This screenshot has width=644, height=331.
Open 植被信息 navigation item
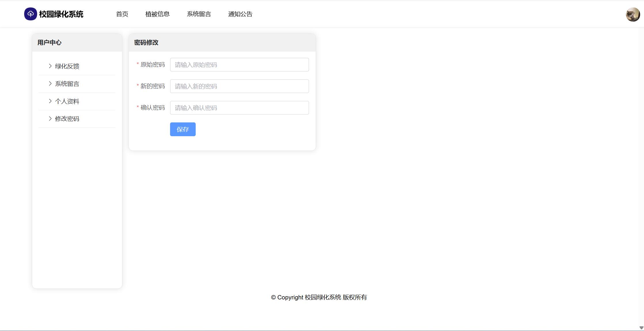click(157, 14)
